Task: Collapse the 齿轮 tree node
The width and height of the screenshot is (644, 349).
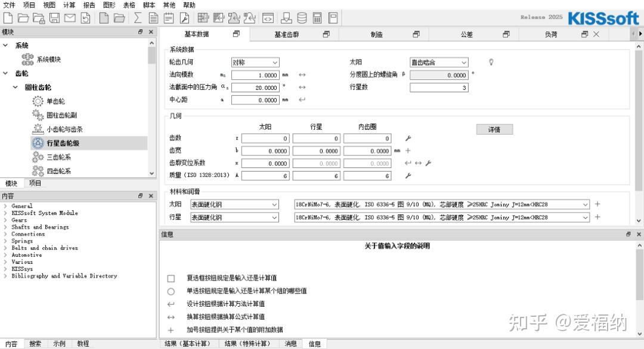Action: click(x=6, y=73)
